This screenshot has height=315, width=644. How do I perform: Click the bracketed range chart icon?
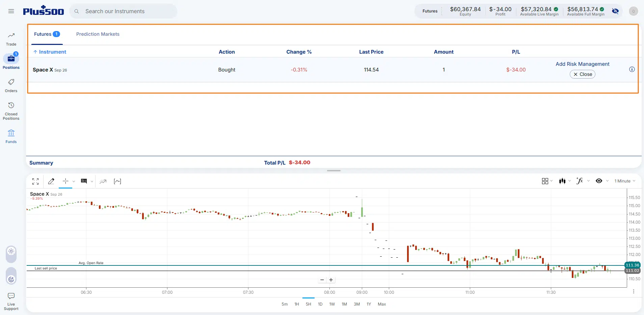(117, 181)
